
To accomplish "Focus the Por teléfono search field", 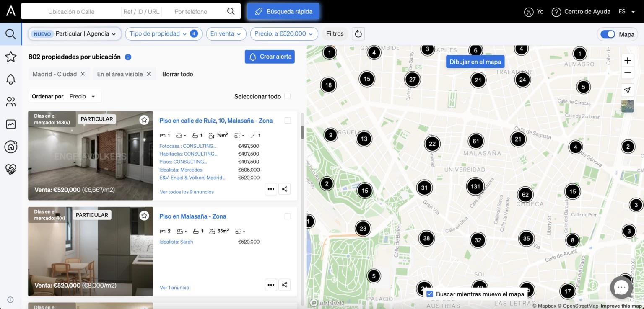I will tap(191, 12).
